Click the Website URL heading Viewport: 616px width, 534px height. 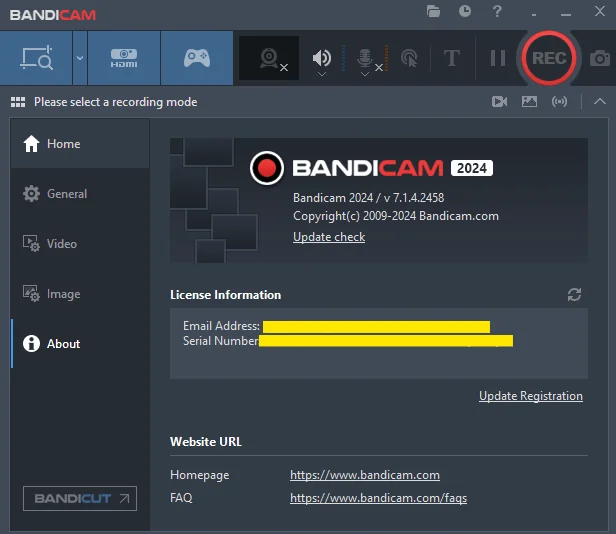206,442
